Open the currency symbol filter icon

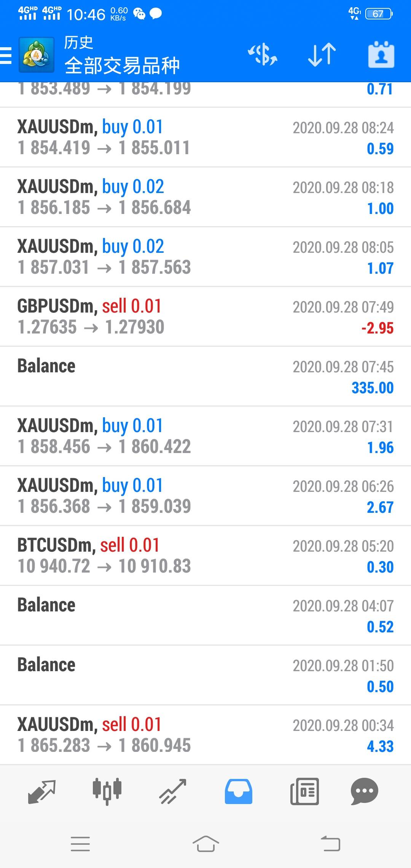[263, 55]
